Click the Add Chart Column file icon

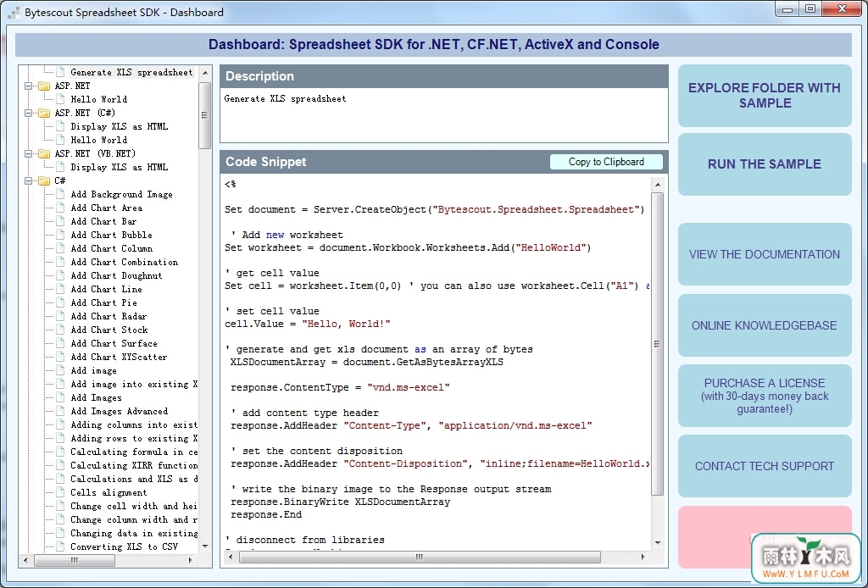pyautogui.click(x=60, y=248)
